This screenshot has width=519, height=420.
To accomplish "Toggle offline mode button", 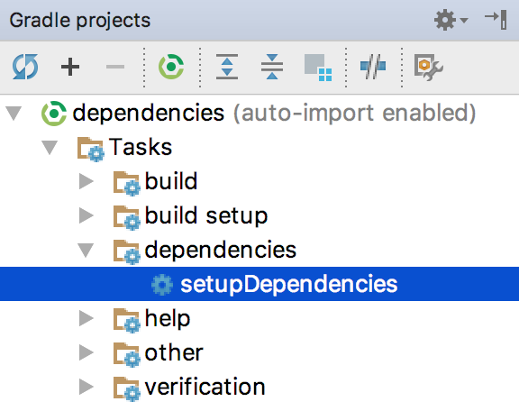I will pyautogui.click(x=373, y=67).
